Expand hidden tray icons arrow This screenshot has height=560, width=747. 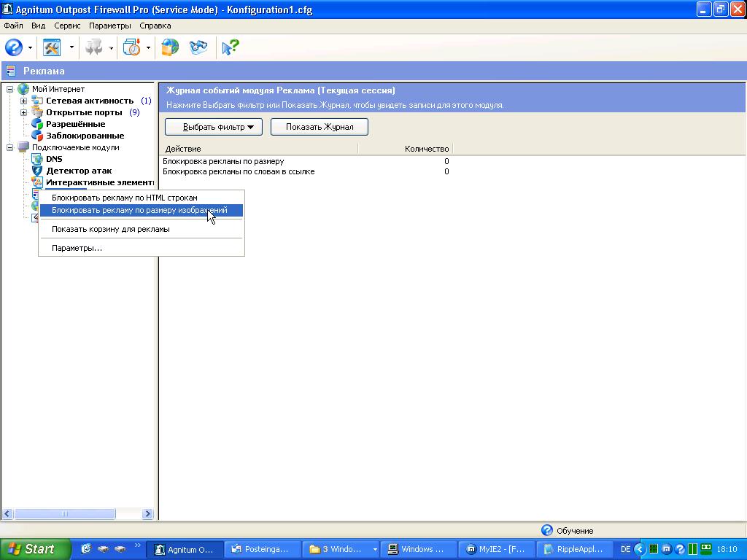(x=640, y=550)
